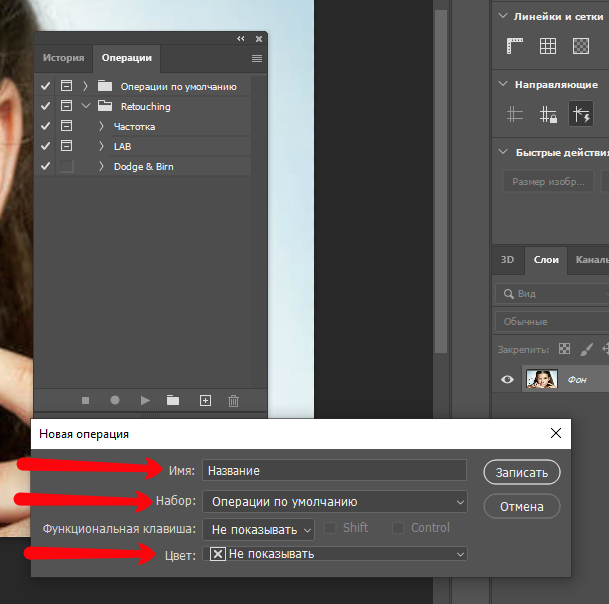Close the Новая операция dialog
609x604 pixels.
(556, 433)
